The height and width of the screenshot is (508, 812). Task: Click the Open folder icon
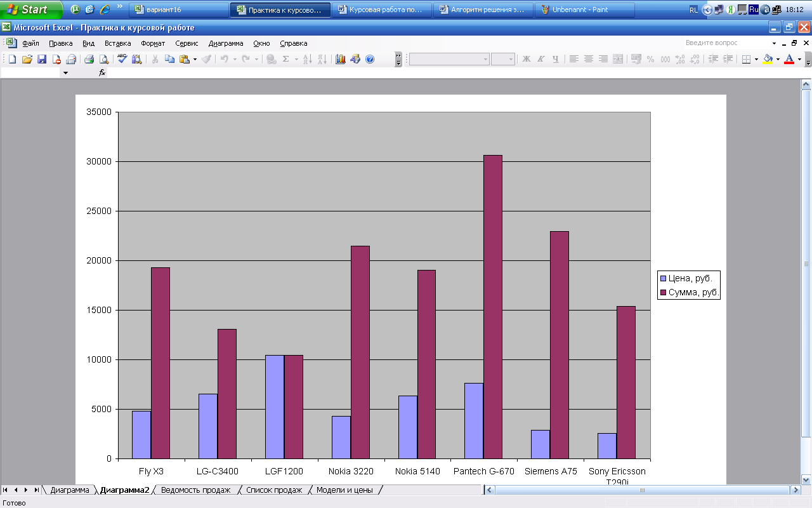coord(27,59)
